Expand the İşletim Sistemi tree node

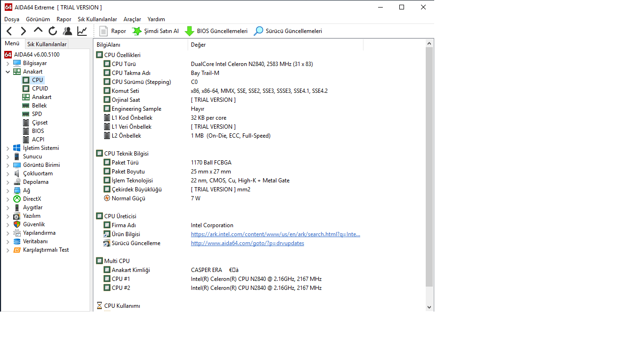(8, 148)
